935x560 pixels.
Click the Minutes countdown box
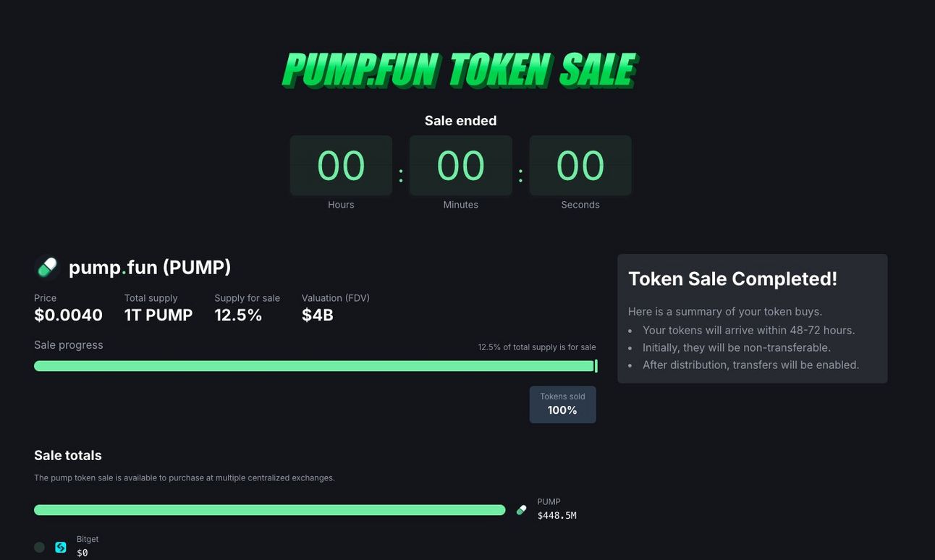tap(461, 166)
